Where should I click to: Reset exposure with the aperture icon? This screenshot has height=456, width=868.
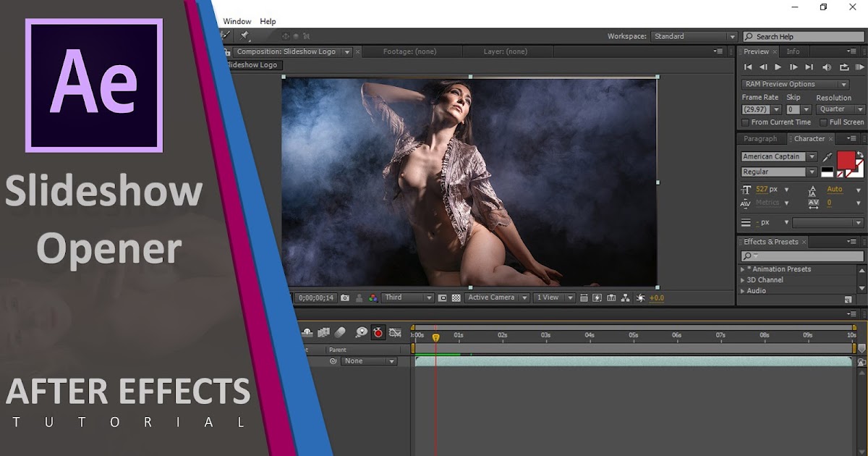(640, 297)
